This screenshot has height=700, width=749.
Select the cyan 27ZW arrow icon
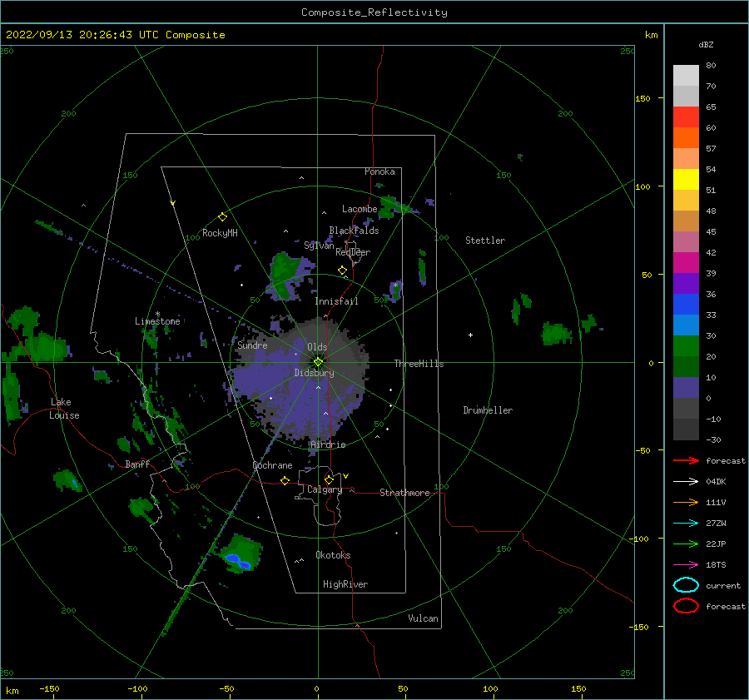[686, 524]
